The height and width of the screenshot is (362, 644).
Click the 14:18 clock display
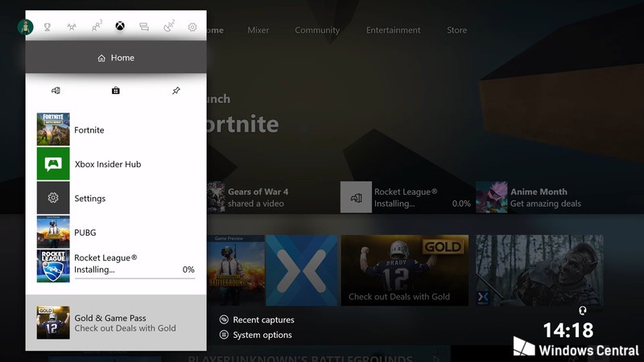point(568,330)
